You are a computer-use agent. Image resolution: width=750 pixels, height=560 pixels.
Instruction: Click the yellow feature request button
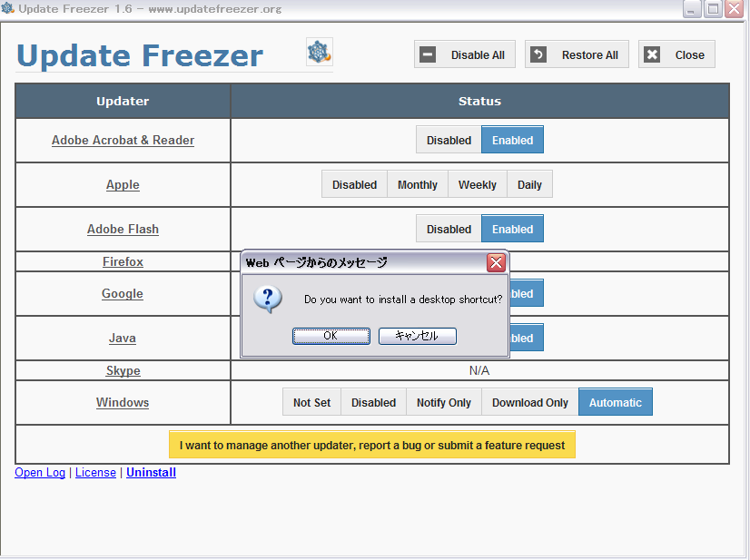pos(371,445)
